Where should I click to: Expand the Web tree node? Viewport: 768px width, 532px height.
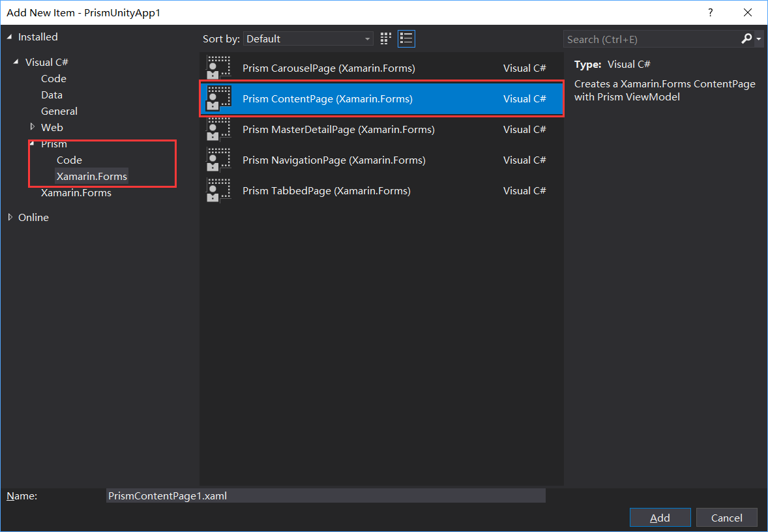[x=33, y=127]
